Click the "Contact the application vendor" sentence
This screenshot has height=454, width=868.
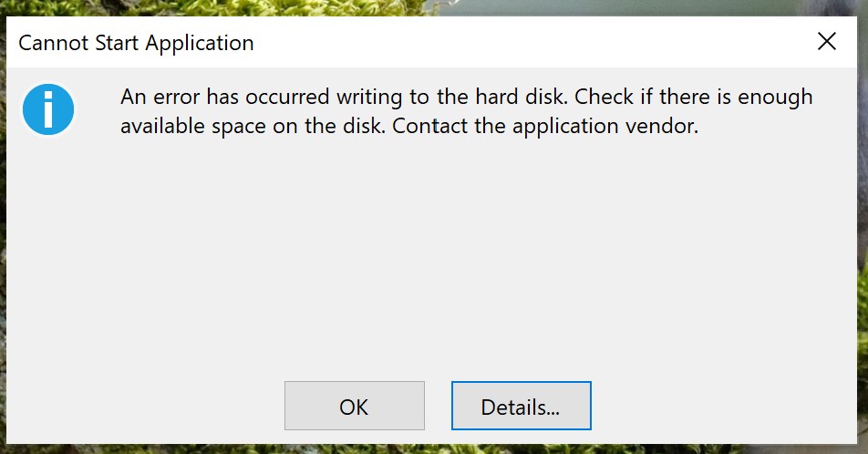545,126
